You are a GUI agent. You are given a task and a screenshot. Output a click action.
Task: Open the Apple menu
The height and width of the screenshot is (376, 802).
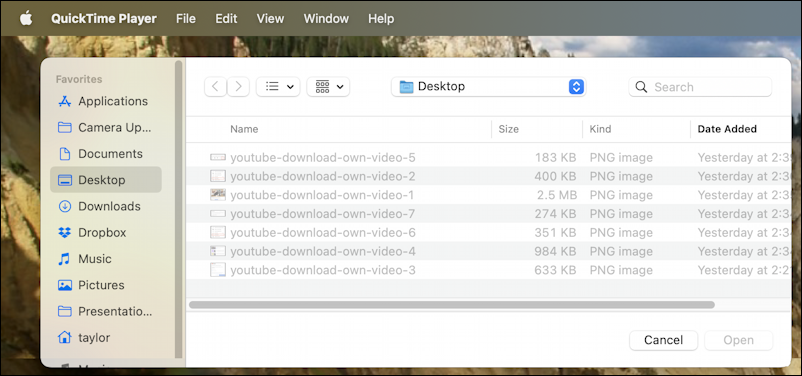tap(26, 19)
